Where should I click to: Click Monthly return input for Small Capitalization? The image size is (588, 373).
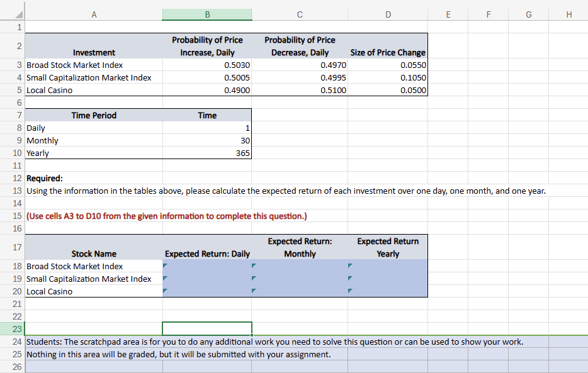[x=300, y=279]
